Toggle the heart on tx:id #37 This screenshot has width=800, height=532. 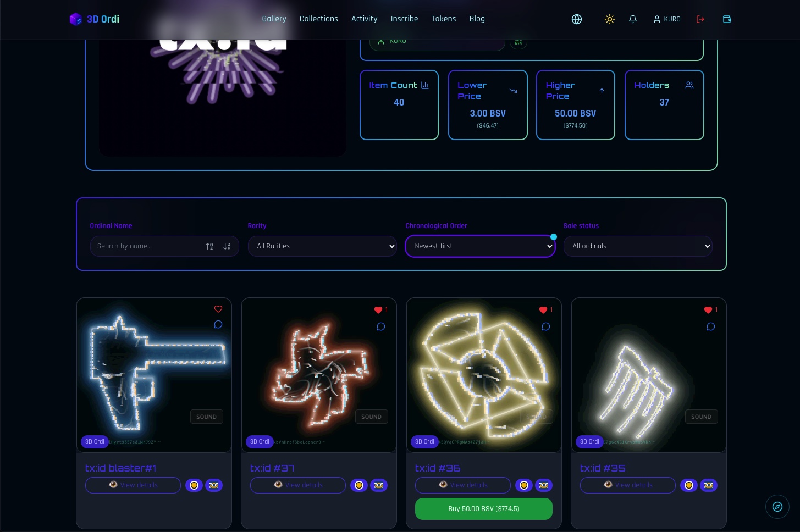[x=378, y=310]
